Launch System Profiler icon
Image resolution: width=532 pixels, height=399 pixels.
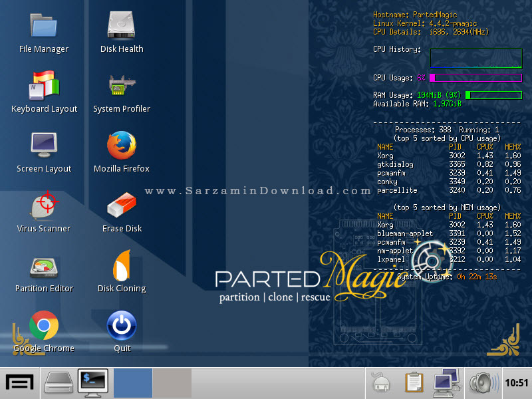[x=122, y=85]
